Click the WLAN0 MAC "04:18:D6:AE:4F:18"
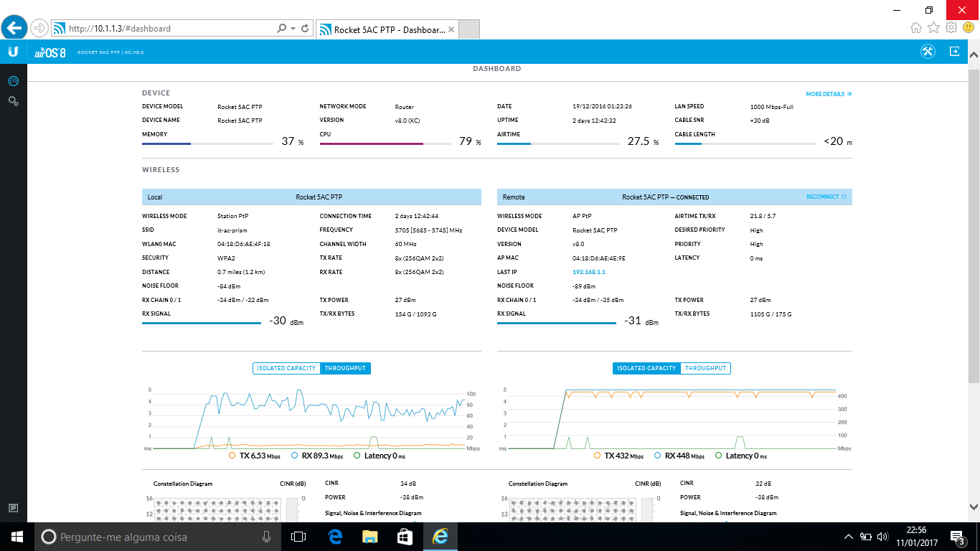The image size is (980, 551). pos(244,244)
